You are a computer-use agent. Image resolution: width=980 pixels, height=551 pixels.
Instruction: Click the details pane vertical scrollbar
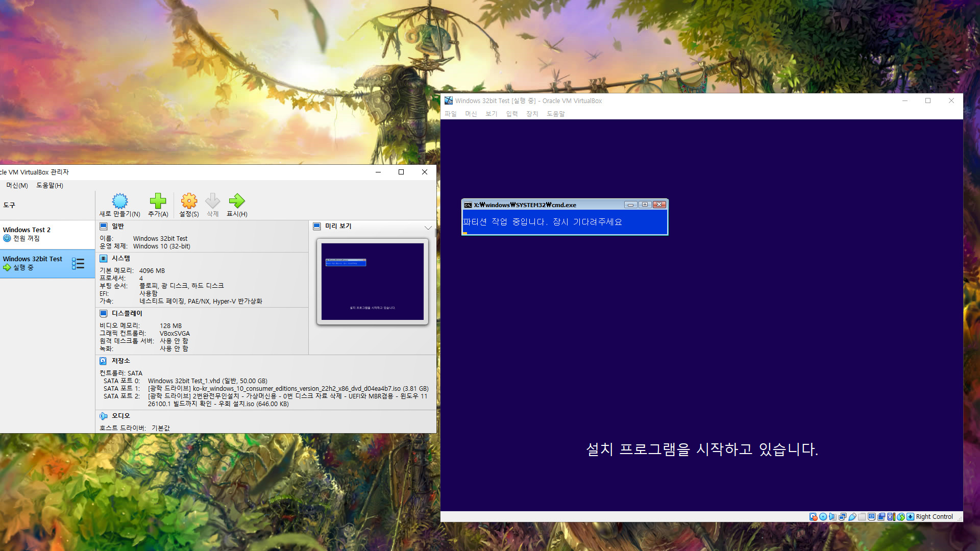coord(435,233)
